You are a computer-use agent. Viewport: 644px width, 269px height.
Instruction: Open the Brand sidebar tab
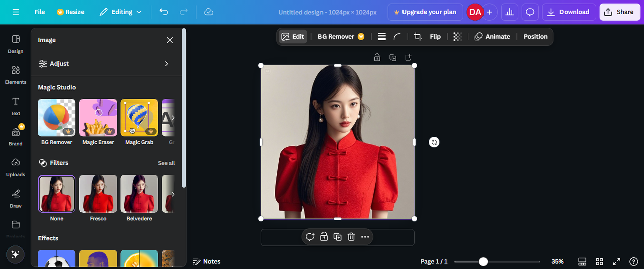(x=16, y=136)
